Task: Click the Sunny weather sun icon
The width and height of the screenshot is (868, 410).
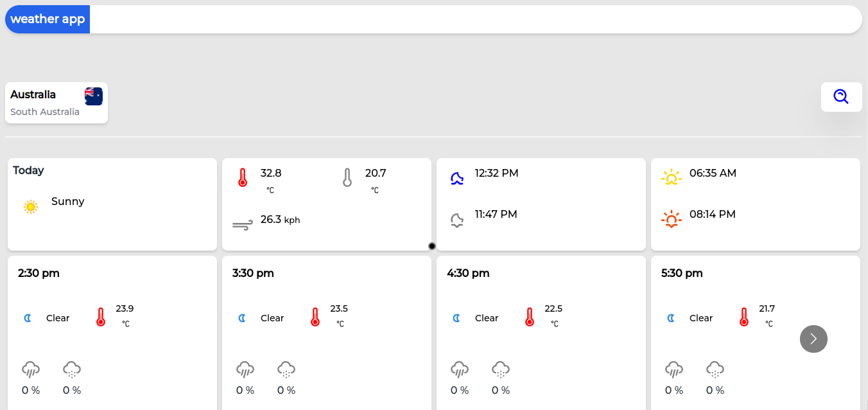Action: [31, 207]
